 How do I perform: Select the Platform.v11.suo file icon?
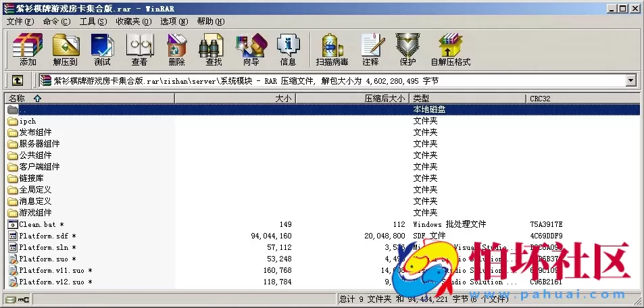pyautogui.click(x=13, y=270)
